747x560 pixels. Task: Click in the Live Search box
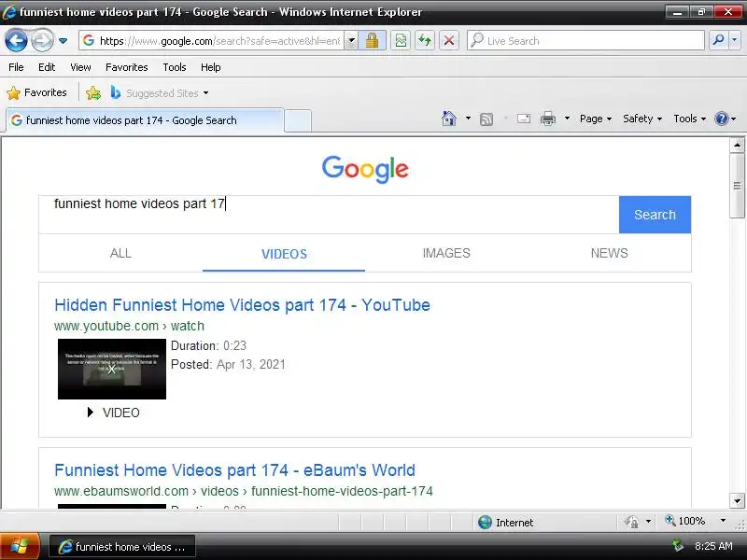tap(586, 41)
